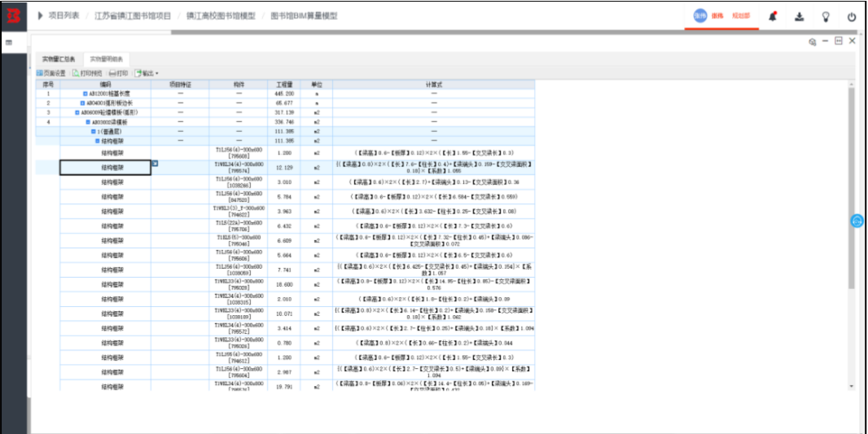Select the 2.987 quantity cell
This screenshot has height=434, width=868.
284,372
